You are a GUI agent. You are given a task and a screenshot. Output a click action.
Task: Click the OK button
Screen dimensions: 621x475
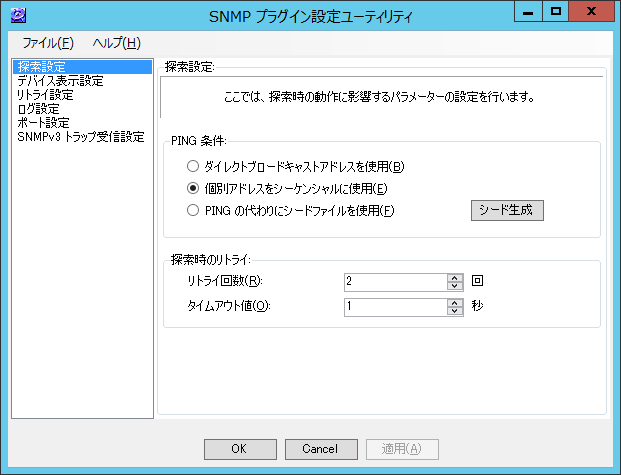pyautogui.click(x=240, y=449)
